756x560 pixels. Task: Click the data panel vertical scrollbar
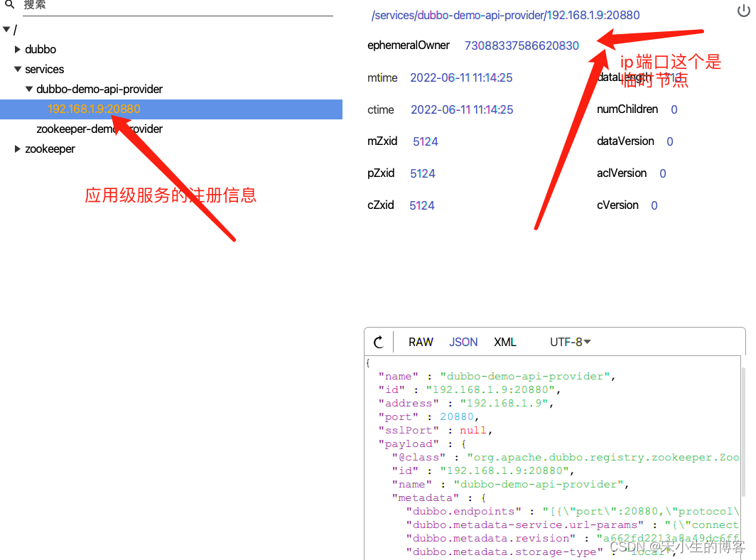[744, 434]
